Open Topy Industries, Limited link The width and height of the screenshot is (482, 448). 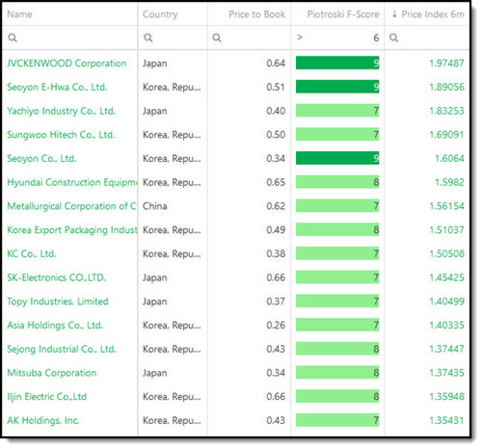coord(58,302)
